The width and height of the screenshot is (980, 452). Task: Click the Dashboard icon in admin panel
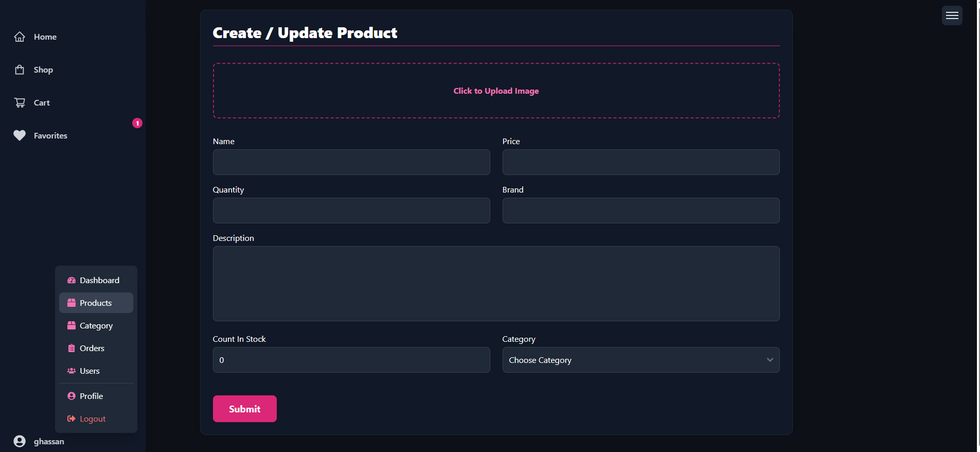point(72,280)
